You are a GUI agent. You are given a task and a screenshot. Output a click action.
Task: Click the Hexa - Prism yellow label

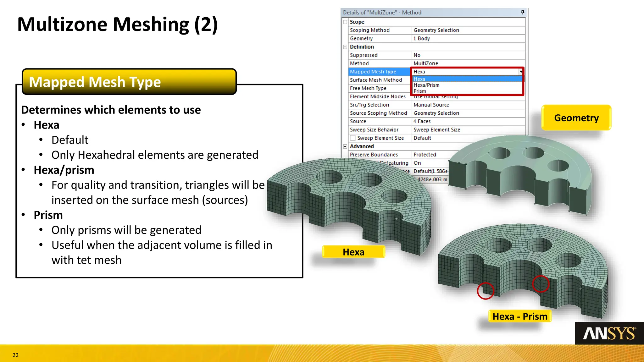click(520, 316)
